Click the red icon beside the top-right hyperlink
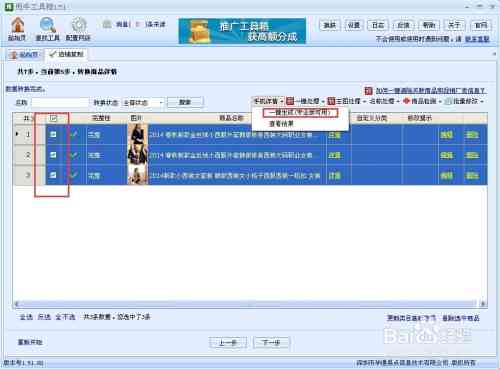This screenshot has width=500, height=369. (368, 91)
